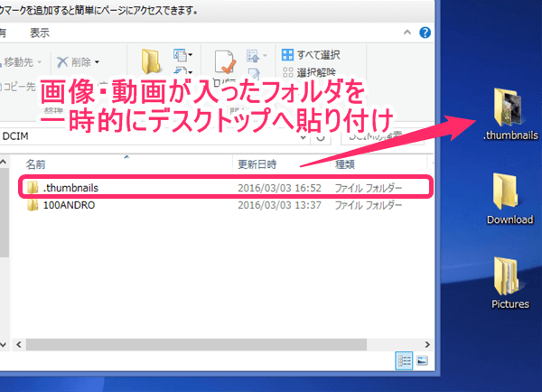Click the edit icon under open

(254, 73)
